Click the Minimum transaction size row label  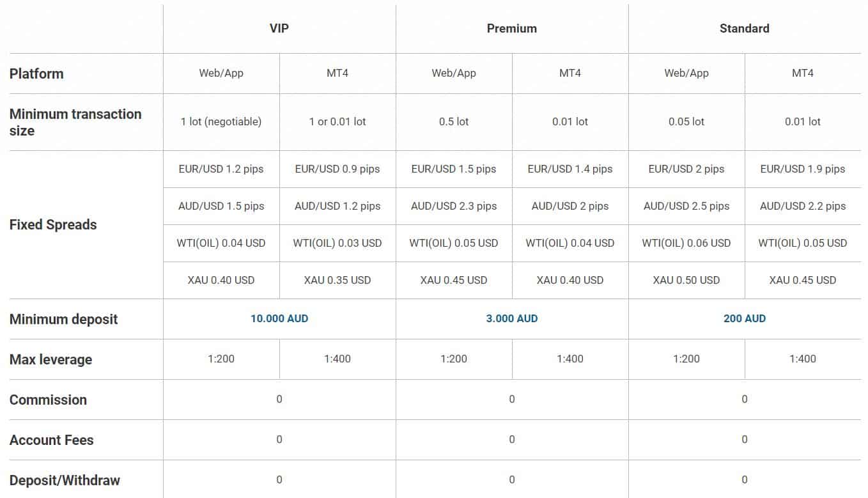click(x=75, y=122)
